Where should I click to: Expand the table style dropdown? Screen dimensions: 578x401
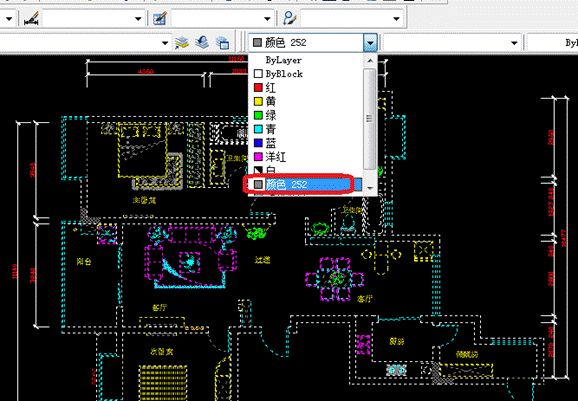[x=267, y=18]
